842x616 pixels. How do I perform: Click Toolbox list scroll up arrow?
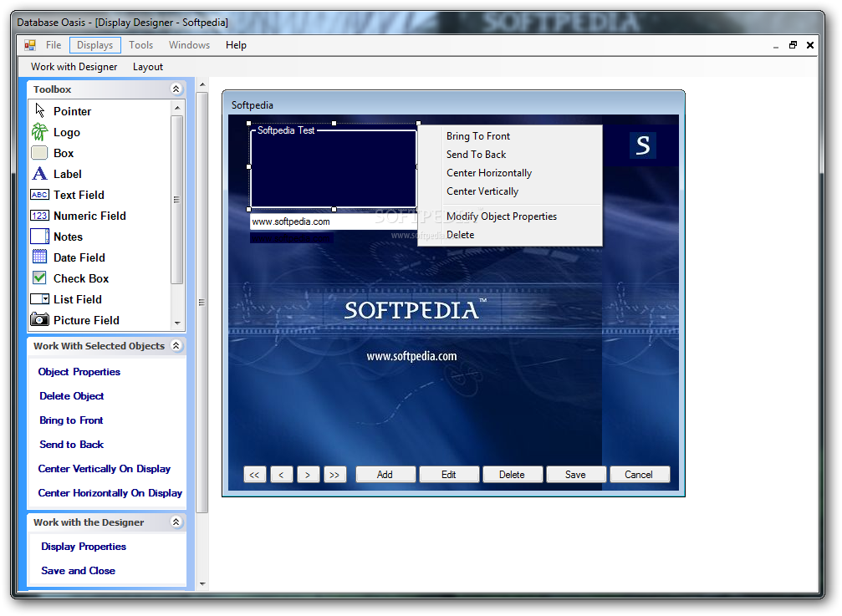tap(177, 108)
